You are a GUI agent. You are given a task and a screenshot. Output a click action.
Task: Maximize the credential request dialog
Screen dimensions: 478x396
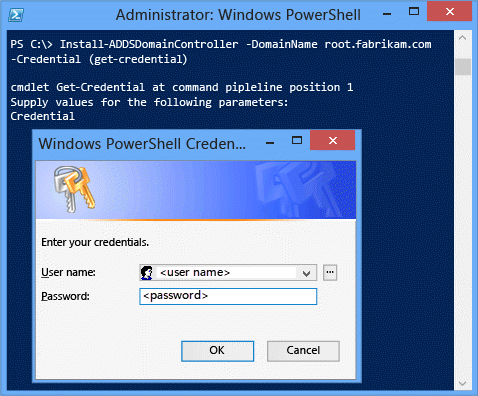click(297, 140)
